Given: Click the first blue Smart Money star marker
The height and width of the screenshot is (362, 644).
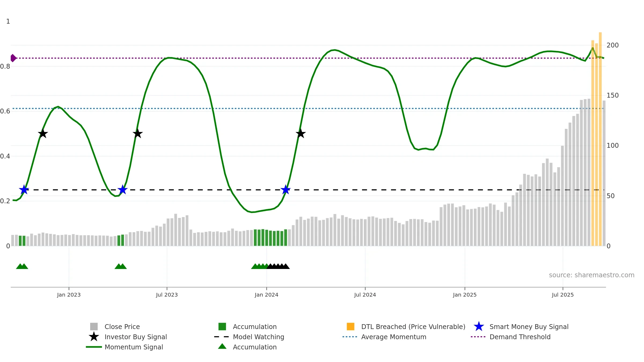Looking at the screenshot, I should coord(24,190).
